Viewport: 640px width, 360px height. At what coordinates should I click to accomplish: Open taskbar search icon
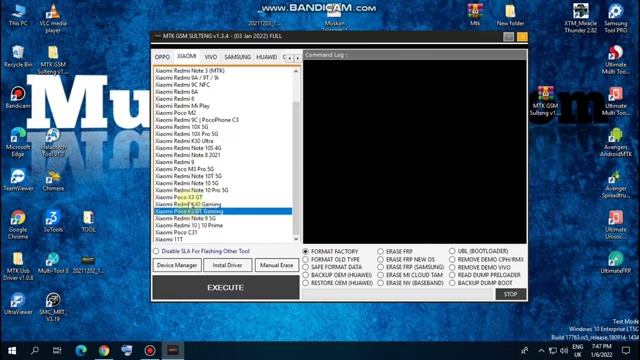tap(35, 350)
